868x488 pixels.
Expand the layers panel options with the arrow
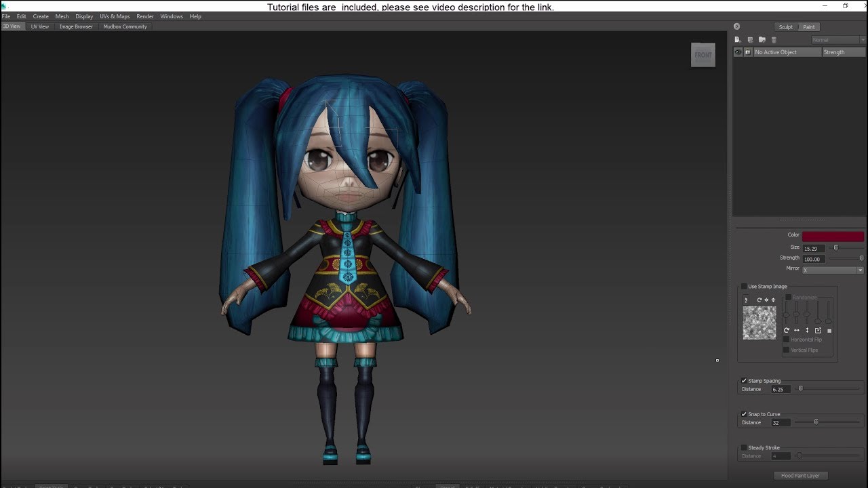(x=736, y=26)
